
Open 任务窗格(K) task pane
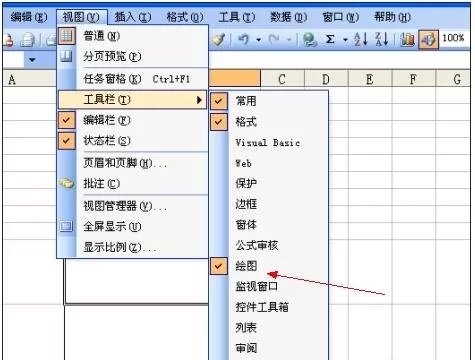point(133,79)
